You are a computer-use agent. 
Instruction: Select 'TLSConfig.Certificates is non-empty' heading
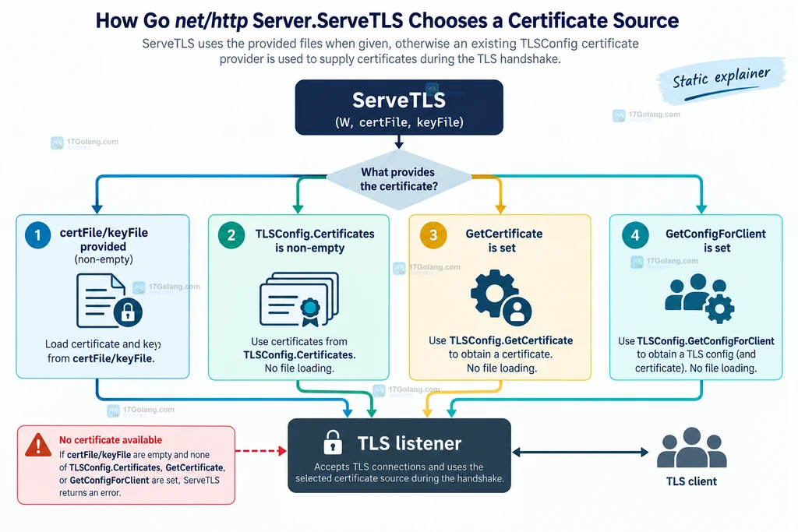coord(315,241)
